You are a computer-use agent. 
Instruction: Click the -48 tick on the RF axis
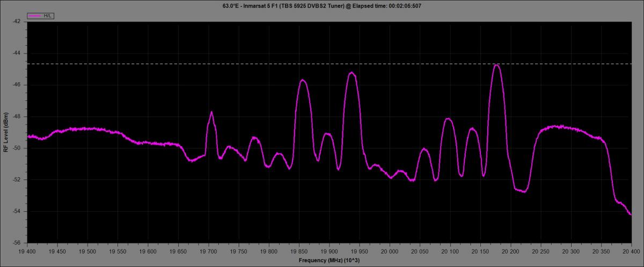(x=16, y=117)
